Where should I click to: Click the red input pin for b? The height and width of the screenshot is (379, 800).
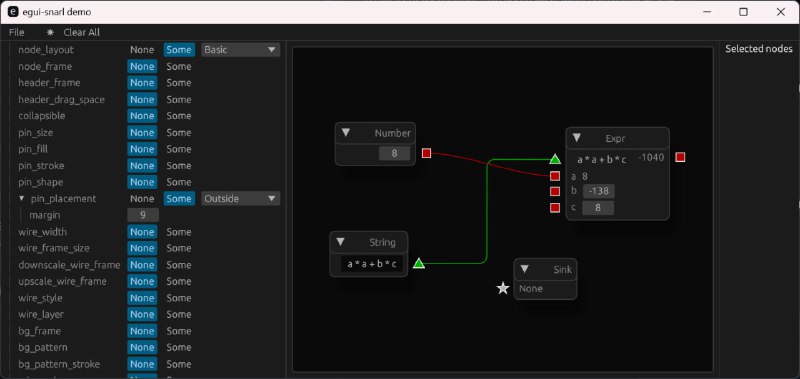point(555,191)
